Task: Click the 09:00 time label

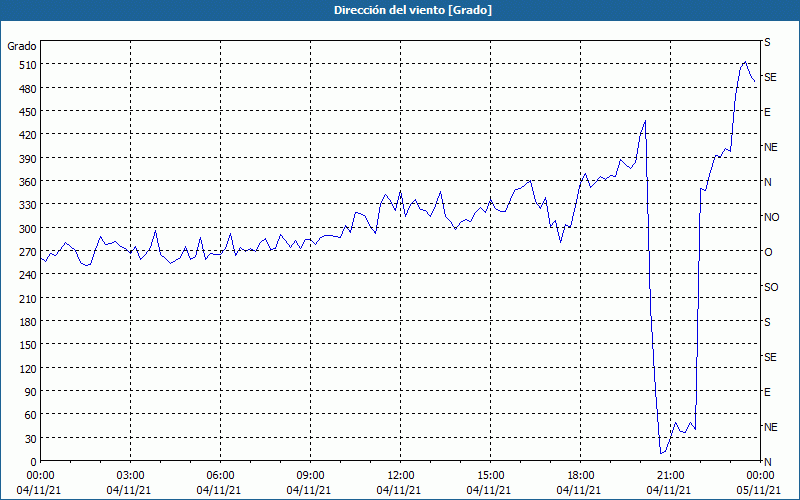Action: click(x=310, y=476)
